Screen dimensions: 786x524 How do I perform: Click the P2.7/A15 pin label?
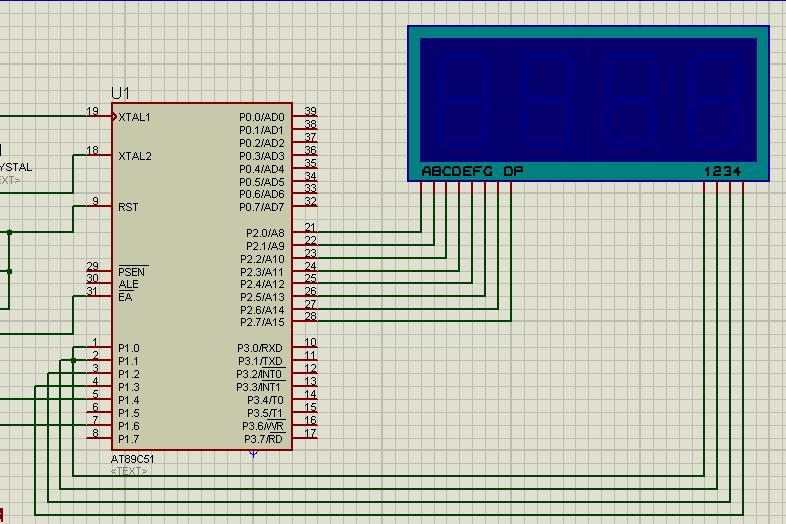tap(262, 322)
